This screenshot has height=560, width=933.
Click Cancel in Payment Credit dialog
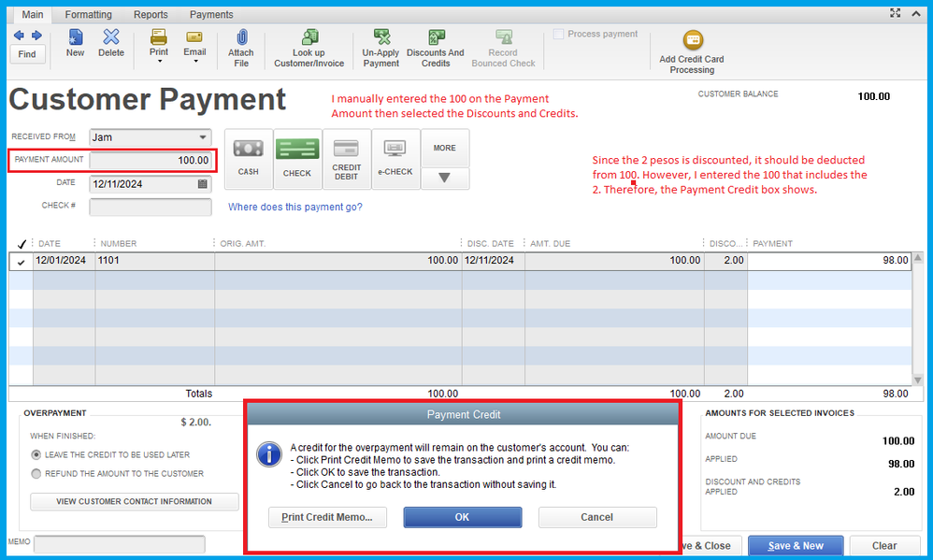point(596,517)
